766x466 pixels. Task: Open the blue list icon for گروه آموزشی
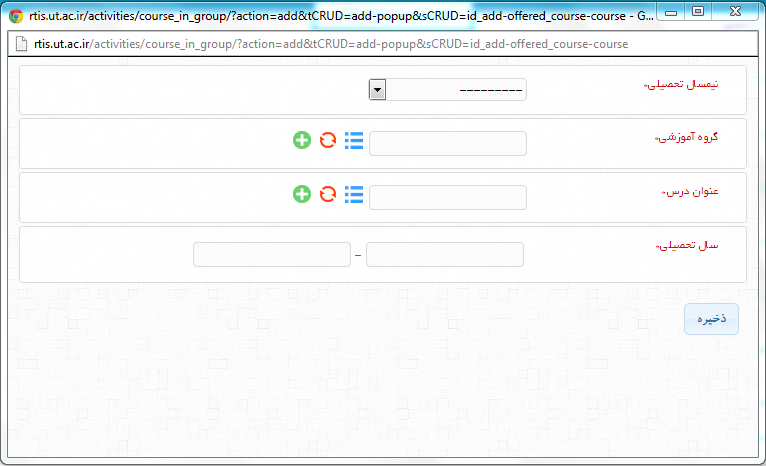point(353,140)
